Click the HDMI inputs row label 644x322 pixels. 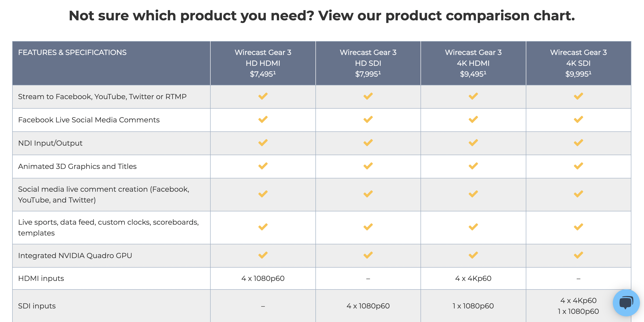click(41, 278)
